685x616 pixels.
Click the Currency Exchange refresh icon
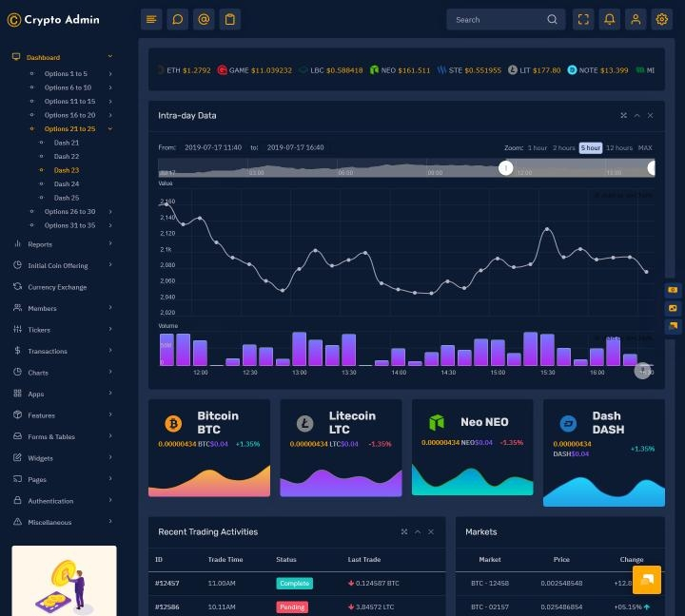17,286
